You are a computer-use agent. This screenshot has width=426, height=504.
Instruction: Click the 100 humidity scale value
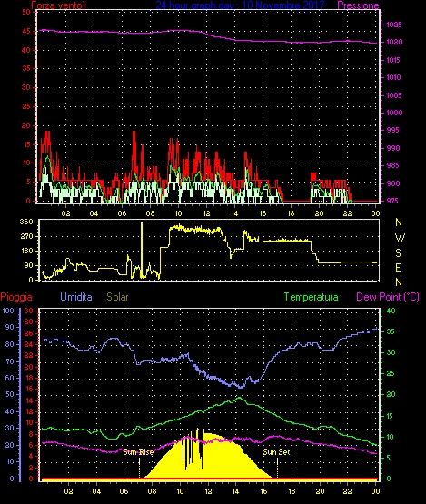pyautogui.click(x=8, y=311)
